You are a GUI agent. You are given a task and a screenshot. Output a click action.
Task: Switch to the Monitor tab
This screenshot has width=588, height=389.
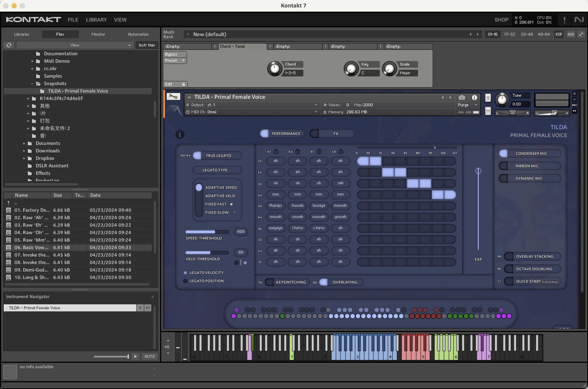98,34
